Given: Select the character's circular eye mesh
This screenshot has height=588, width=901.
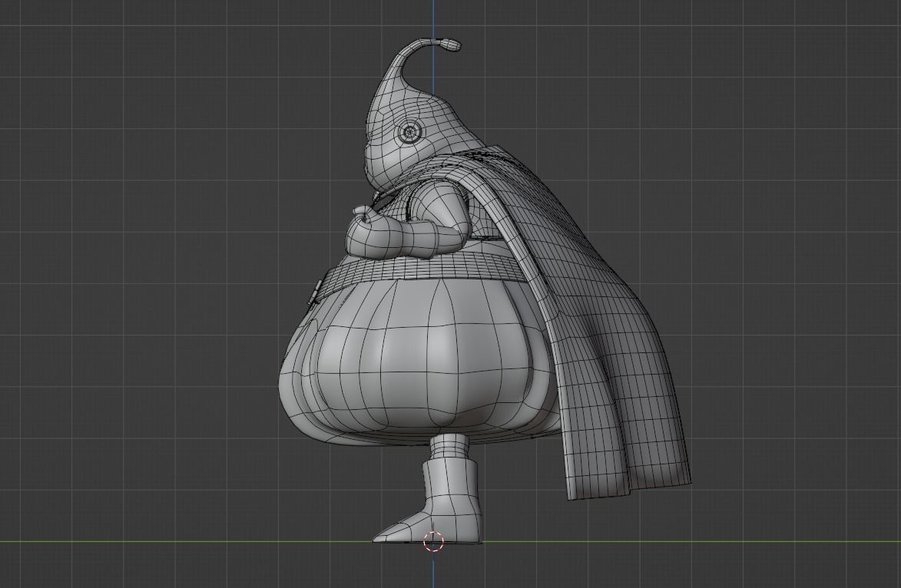Looking at the screenshot, I should [x=409, y=133].
